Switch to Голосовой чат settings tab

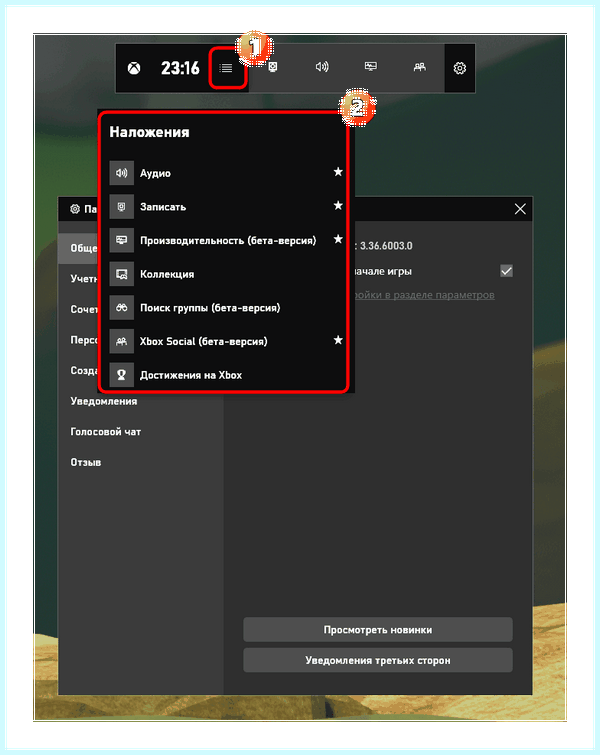click(105, 432)
